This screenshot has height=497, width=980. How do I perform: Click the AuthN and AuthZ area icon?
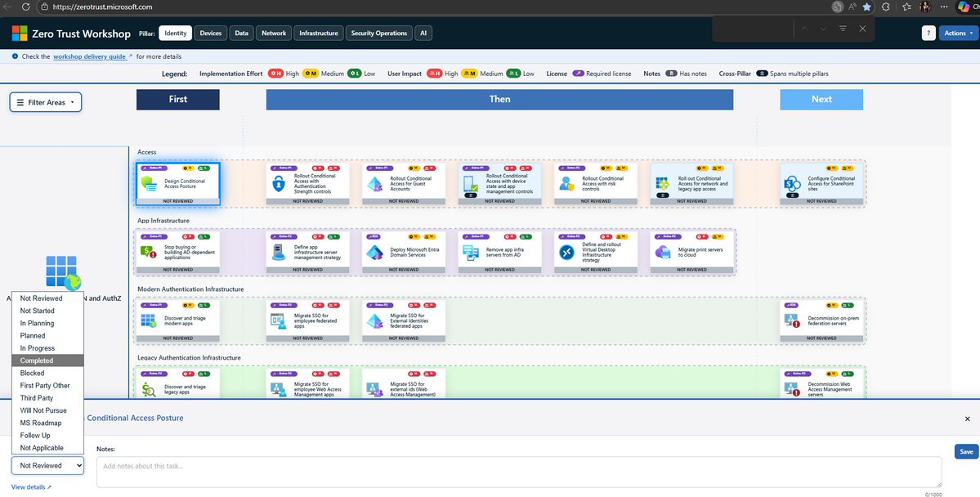pyautogui.click(x=64, y=272)
